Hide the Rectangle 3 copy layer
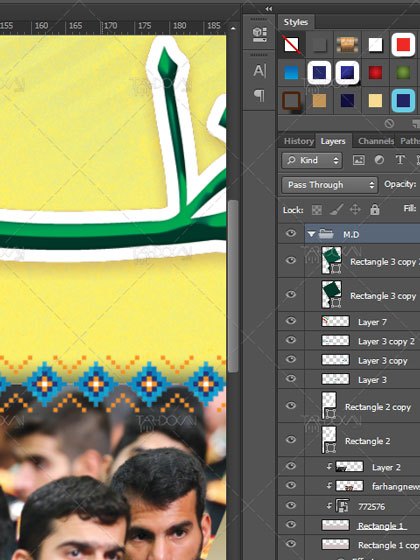The height and width of the screenshot is (560, 420). (x=291, y=294)
